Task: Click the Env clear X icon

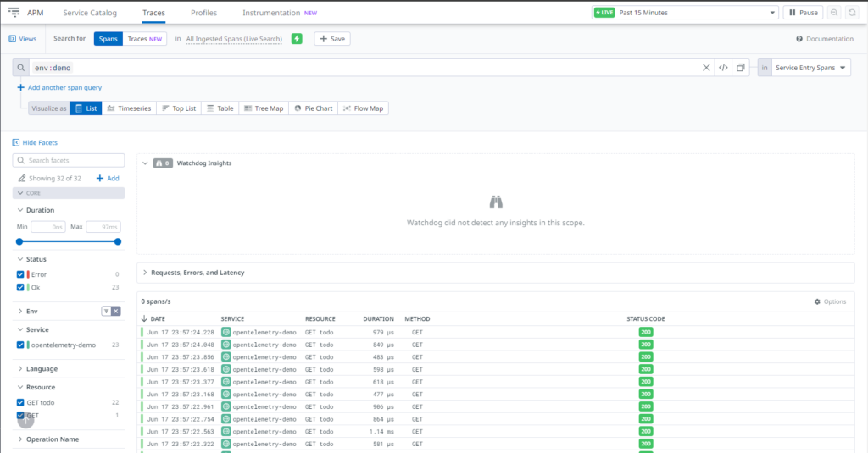Action: tap(115, 311)
